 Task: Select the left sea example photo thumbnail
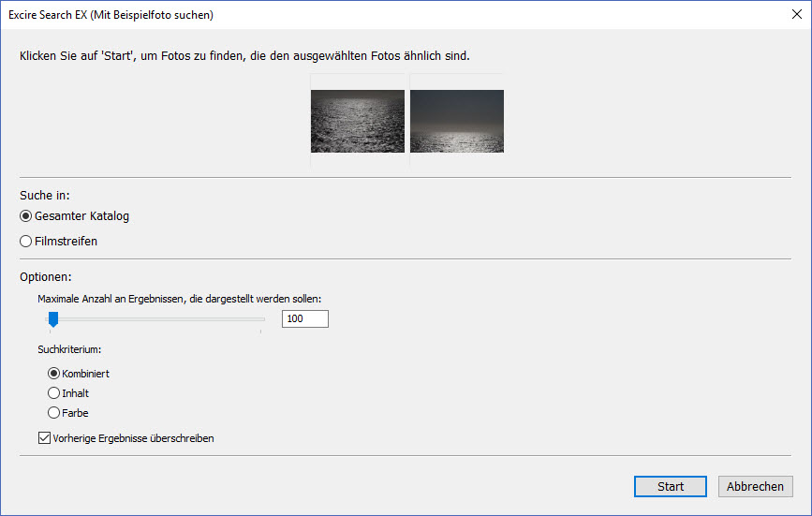(x=357, y=121)
